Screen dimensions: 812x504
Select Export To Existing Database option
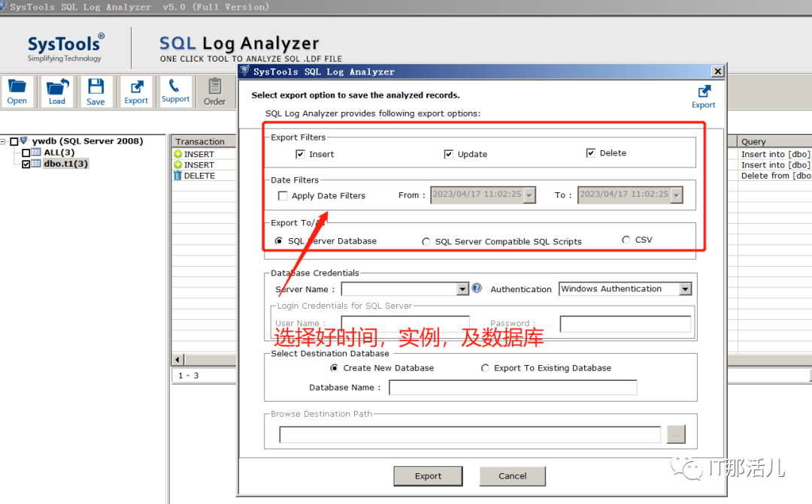click(x=485, y=368)
